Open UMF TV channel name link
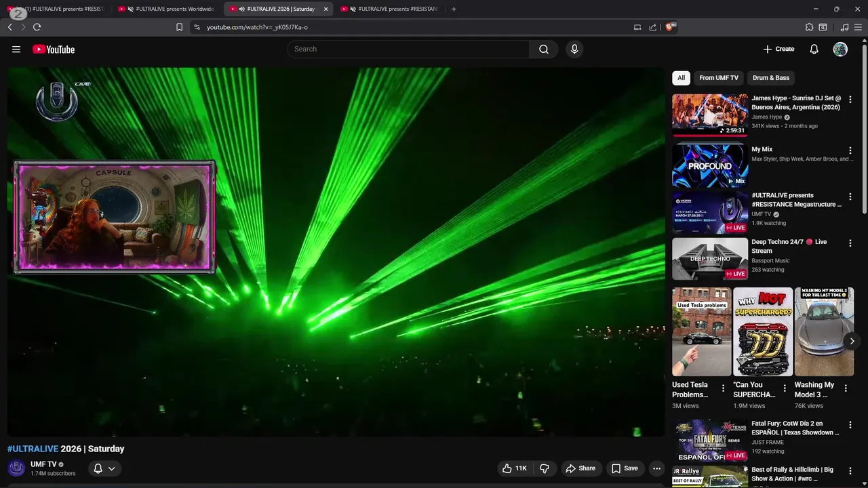 [43, 464]
